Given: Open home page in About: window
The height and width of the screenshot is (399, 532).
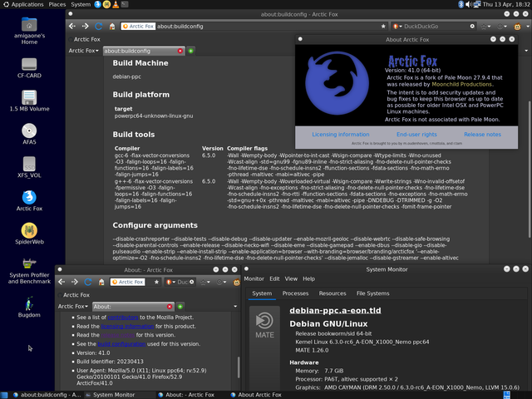Looking at the screenshot, I should [101, 282].
